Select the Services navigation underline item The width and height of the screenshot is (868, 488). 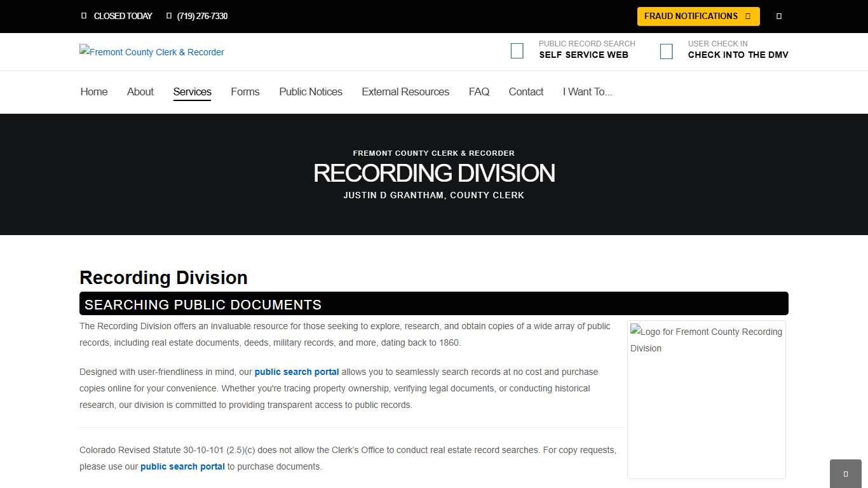pyautogui.click(x=192, y=92)
